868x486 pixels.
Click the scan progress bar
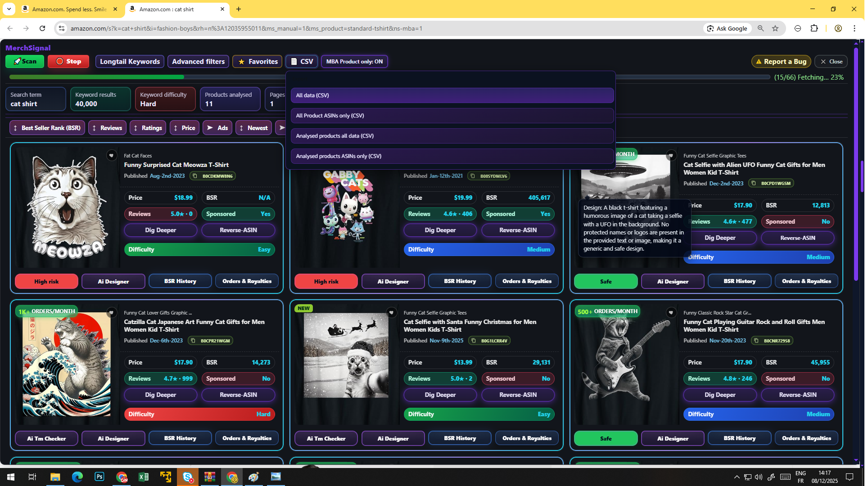180,77
